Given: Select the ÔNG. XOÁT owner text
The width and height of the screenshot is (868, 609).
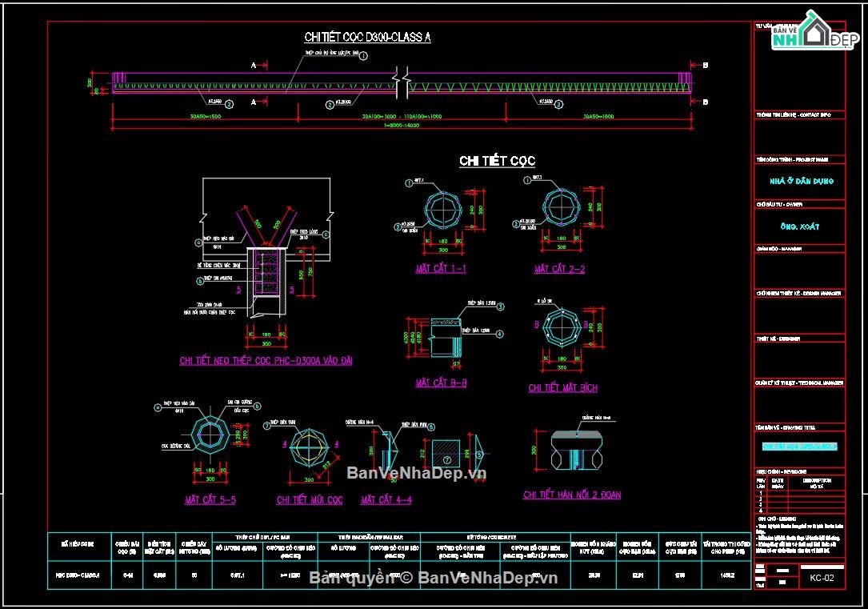Looking at the screenshot, I should 799,227.
